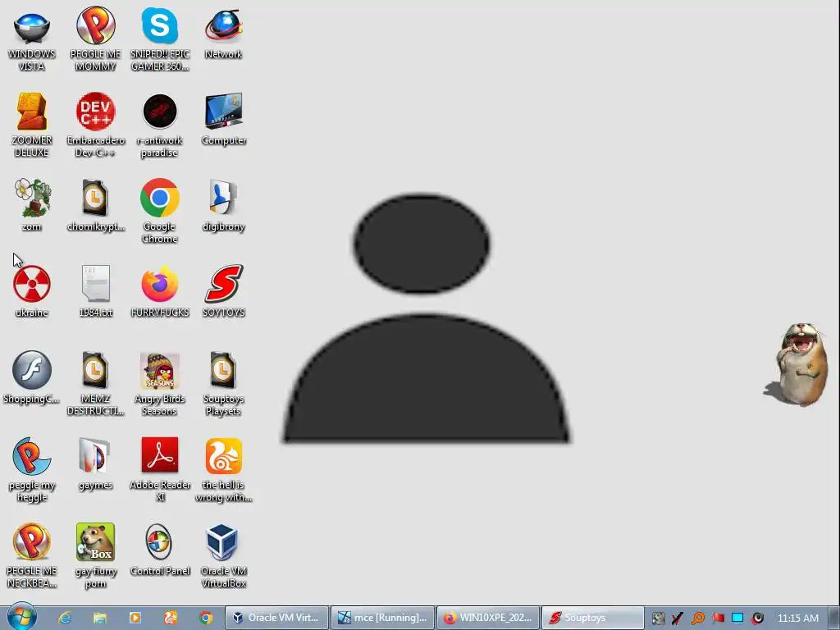Click the Show desktop strip at taskbar end
This screenshot has height=630, width=840.
pos(833,618)
